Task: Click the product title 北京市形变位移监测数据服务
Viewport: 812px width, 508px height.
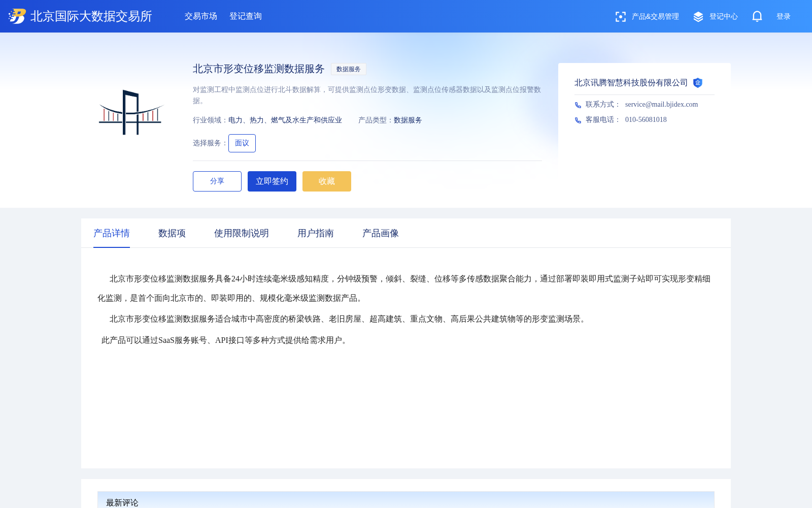Action: [259, 69]
